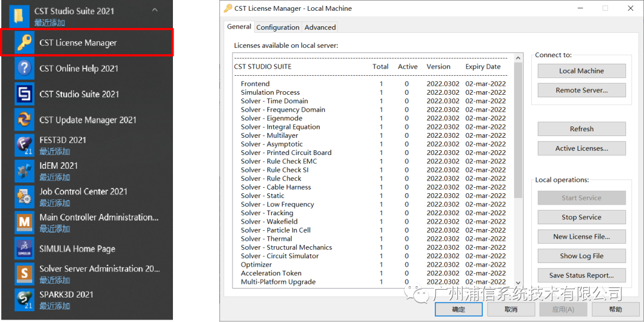Select the Solver - Tracking row

click(373, 213)
